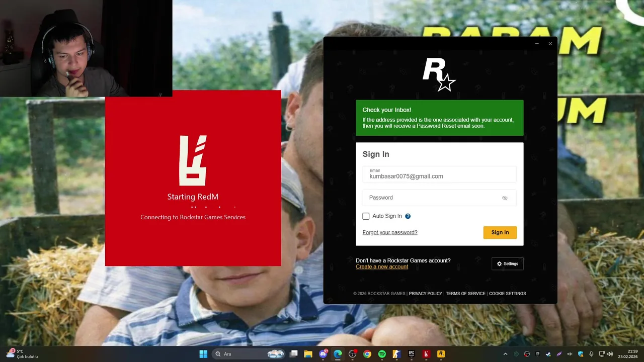Click the webcam overlay thumbnail
644x362 pixels.
click(86, 48)
